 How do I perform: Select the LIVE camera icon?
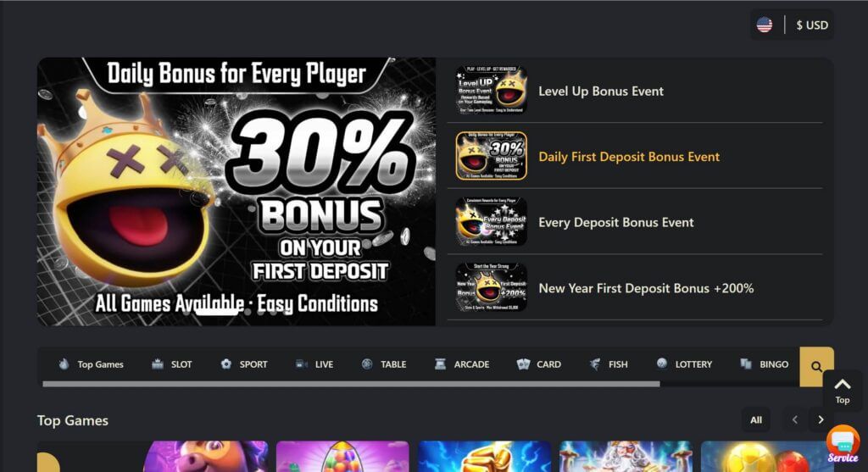point(302,364)
